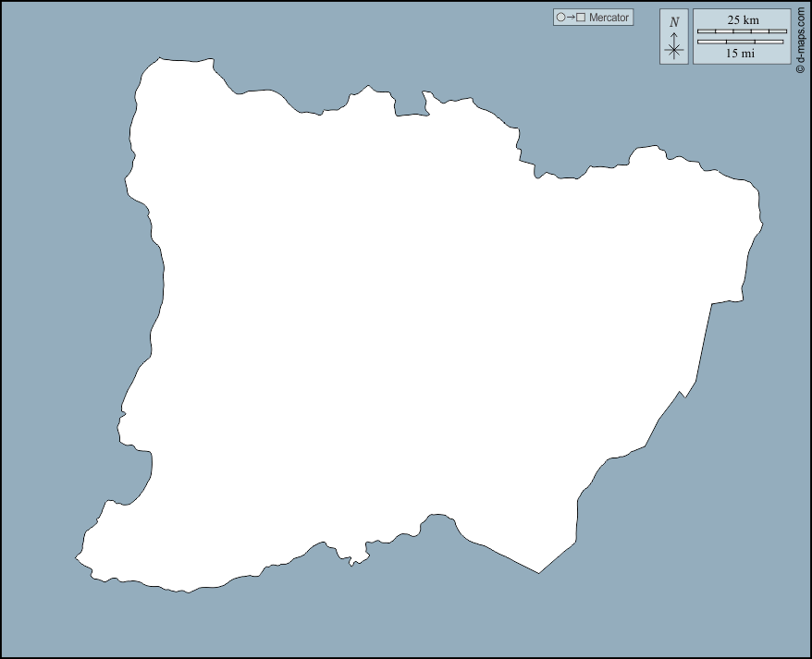This screenshot has height=659, width=812.
Task: Click the miles scale bar
Action: point(741,42)
